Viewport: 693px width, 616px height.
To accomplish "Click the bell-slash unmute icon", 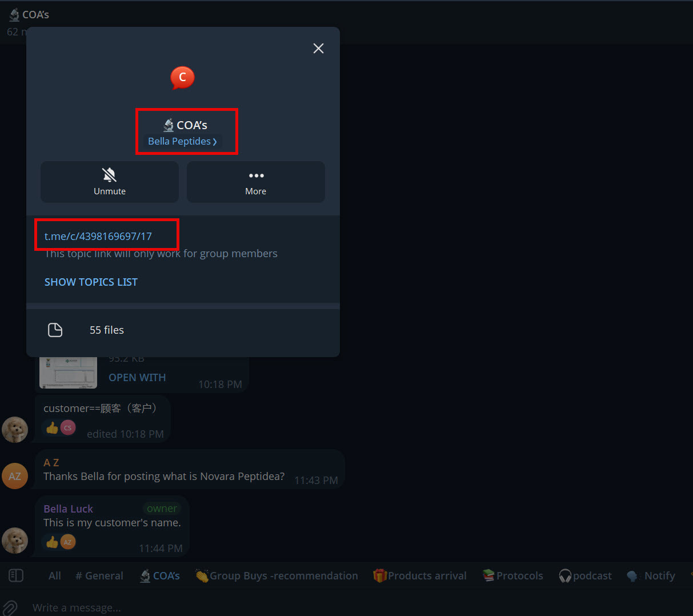I will point(109,174).
